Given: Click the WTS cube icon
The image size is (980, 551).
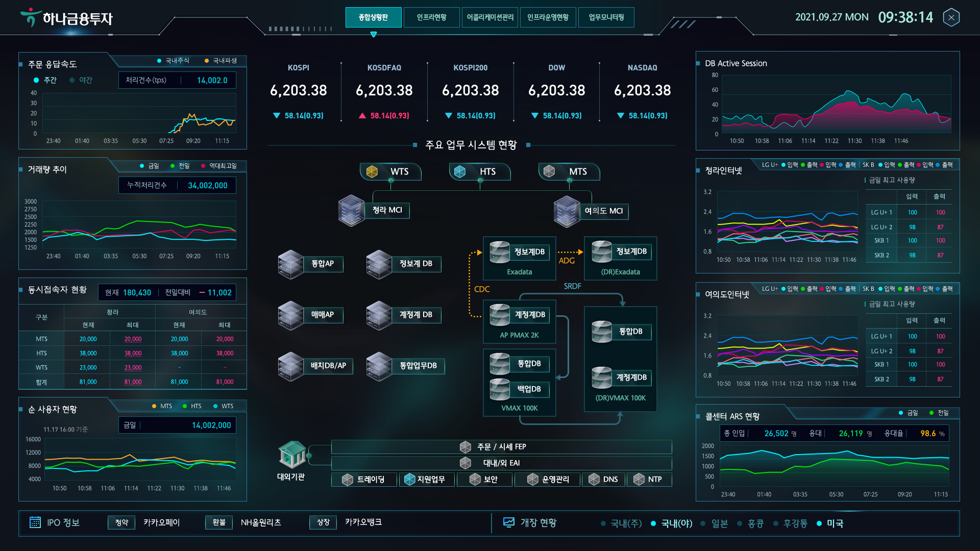Looking at the screenshot, I should [x=372, y=171].
